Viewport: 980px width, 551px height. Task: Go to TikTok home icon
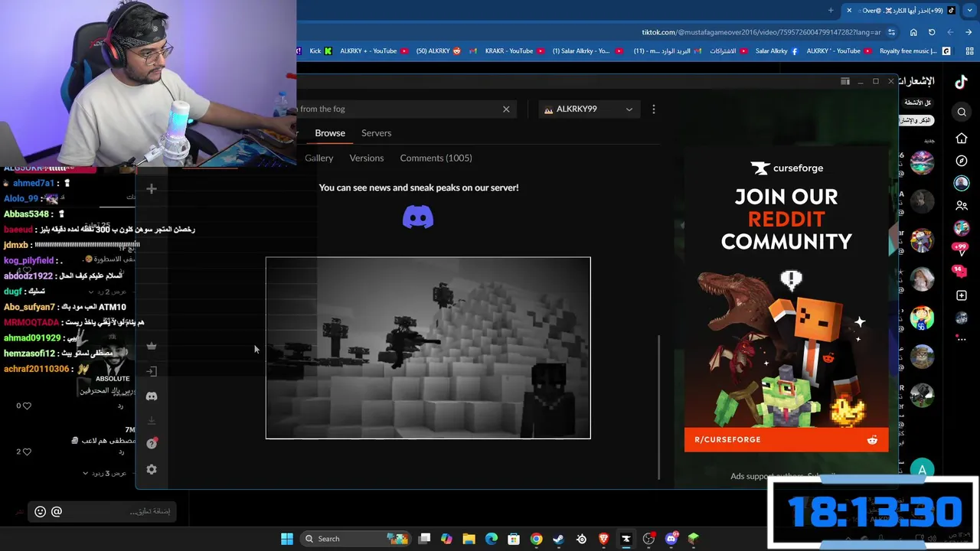click(x=962, y=139)
